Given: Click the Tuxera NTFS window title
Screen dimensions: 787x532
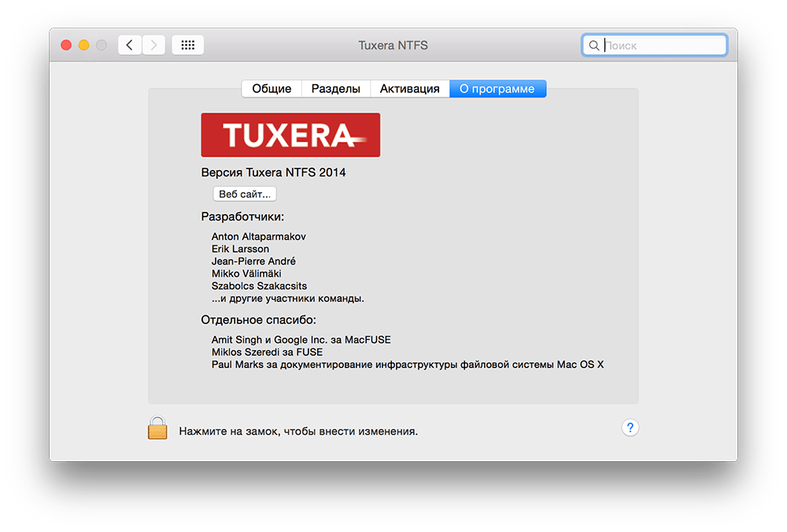Looking at the screenshot, I should coord(393,45).
